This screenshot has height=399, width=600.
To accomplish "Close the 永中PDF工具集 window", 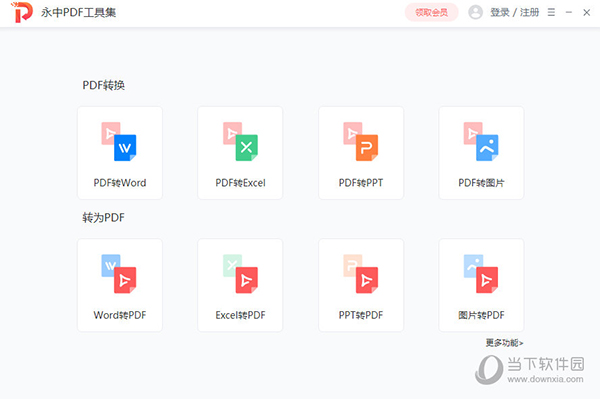I will click(587, 12).
